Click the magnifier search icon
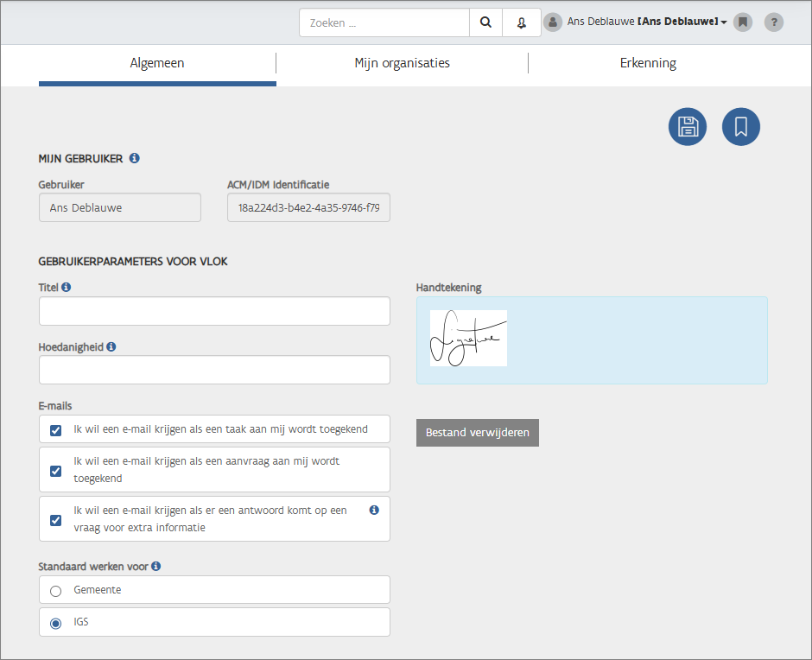 point(485,23)
